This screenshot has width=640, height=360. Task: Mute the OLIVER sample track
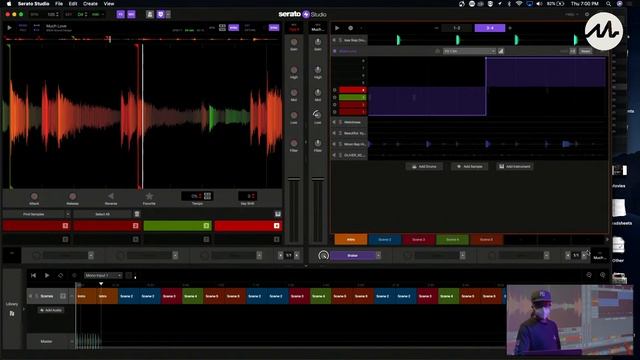pyautogui.click(x=334, y=155)
